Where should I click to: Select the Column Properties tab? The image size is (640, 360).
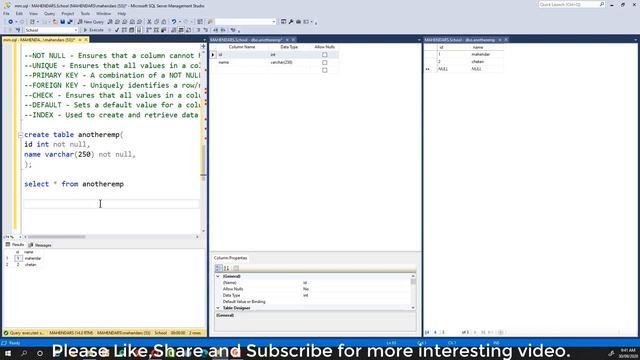click(x=230, y=258)
